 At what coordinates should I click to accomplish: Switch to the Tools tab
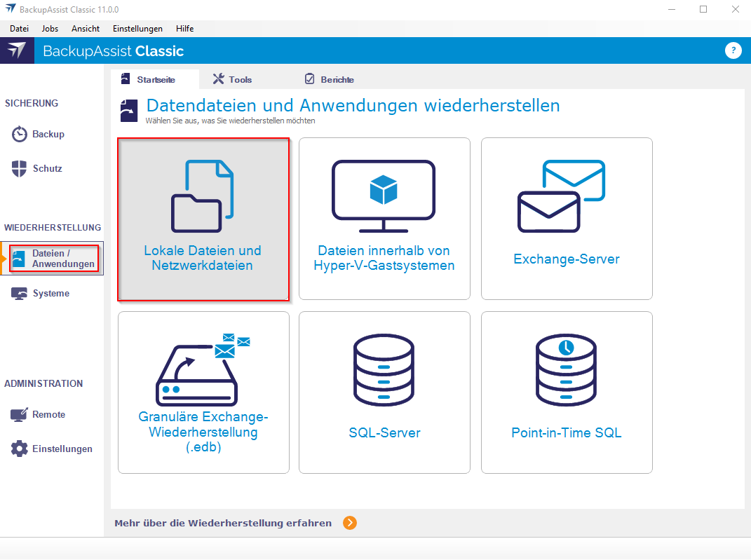click(233, 79)
